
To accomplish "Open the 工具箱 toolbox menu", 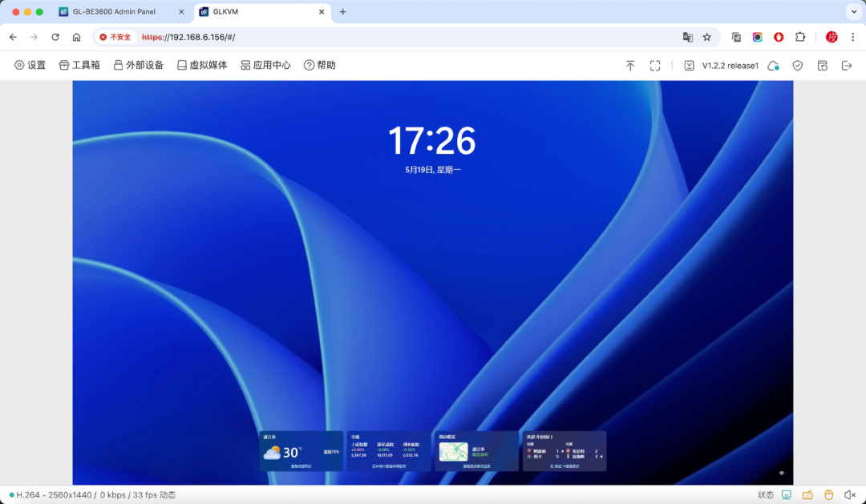I will point(79,66).
